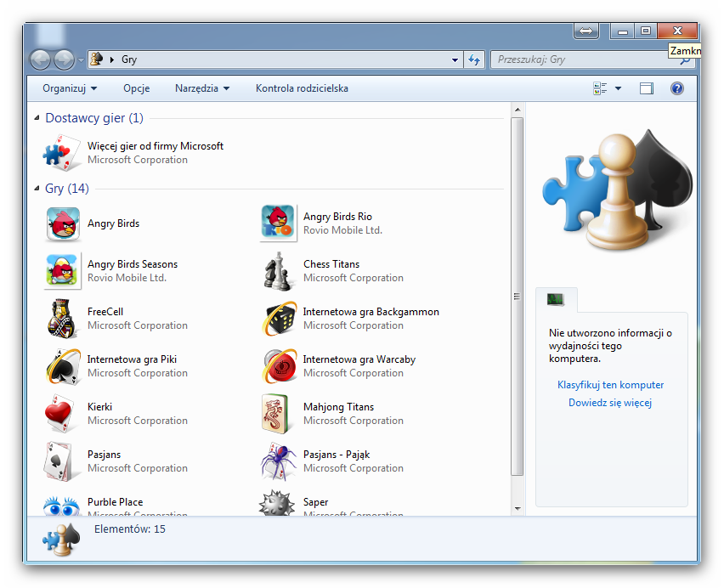Open the Opcje menu item
This screenshot has height=588, width=724.
pos(137,88)
